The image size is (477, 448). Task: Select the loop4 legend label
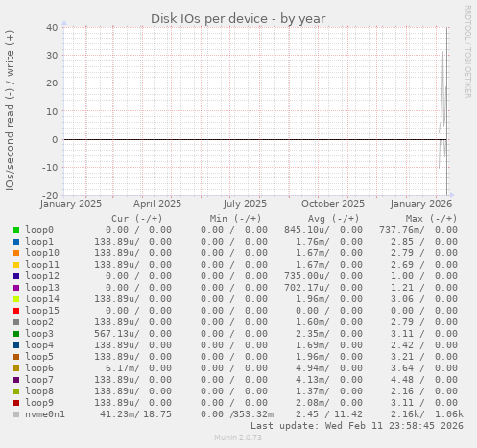(x=39, y=345)
